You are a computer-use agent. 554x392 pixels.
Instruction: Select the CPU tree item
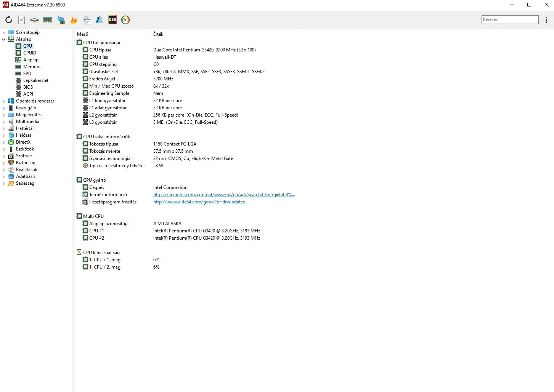(x=27, y=46)
